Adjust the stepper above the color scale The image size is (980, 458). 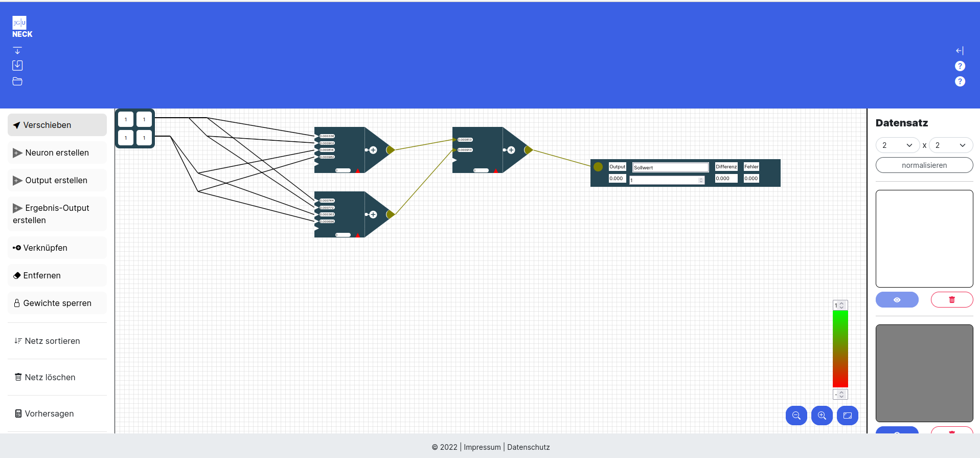pyautogui.click(x=840, y=306)
